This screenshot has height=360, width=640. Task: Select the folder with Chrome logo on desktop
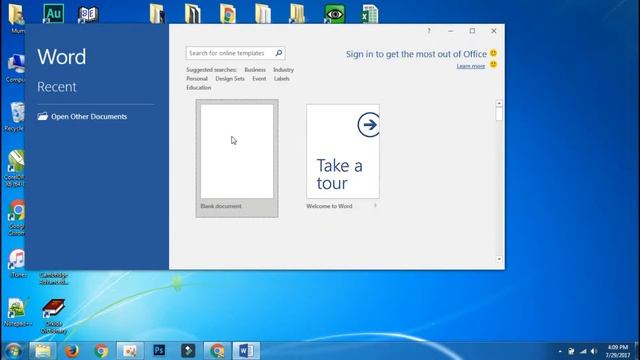[227, 13]
